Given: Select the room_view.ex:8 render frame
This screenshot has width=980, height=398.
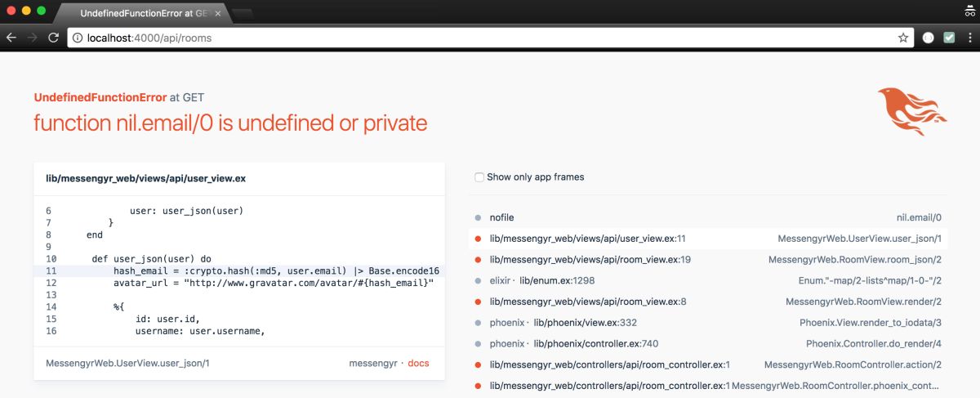Looking at the screenshot, I should 707,302.
